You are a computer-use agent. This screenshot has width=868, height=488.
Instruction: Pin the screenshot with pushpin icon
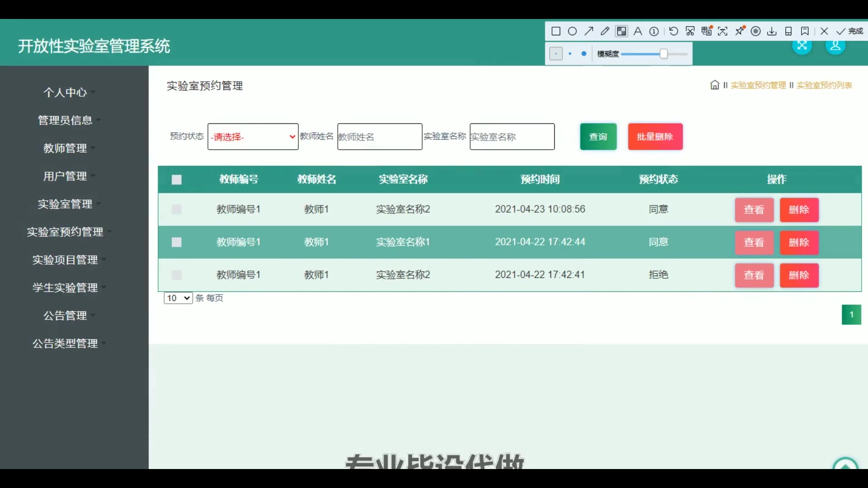(x=740, y=31)
